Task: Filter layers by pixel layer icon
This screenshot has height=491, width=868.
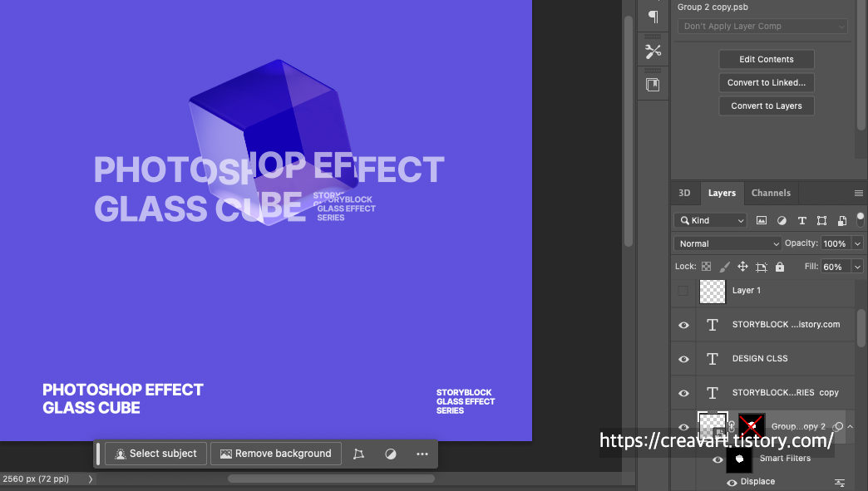Action: click(x=762, y=220)
